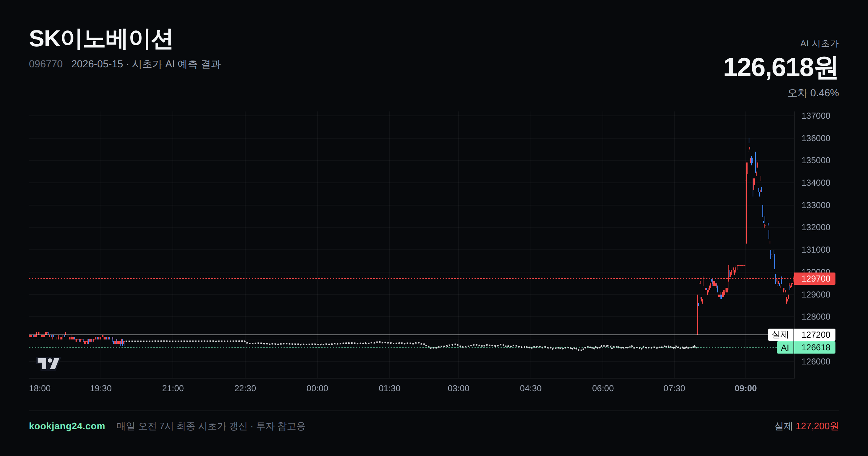Click the 132000 price axis label
Image resolution: width=868 pixels, height=456 pixels.
[816, 227]
